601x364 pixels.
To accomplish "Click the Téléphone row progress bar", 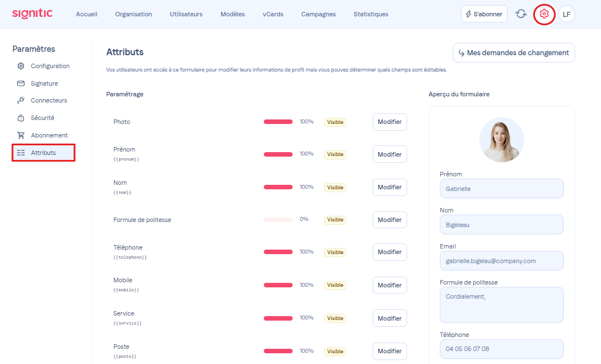I will click(278, 252).
